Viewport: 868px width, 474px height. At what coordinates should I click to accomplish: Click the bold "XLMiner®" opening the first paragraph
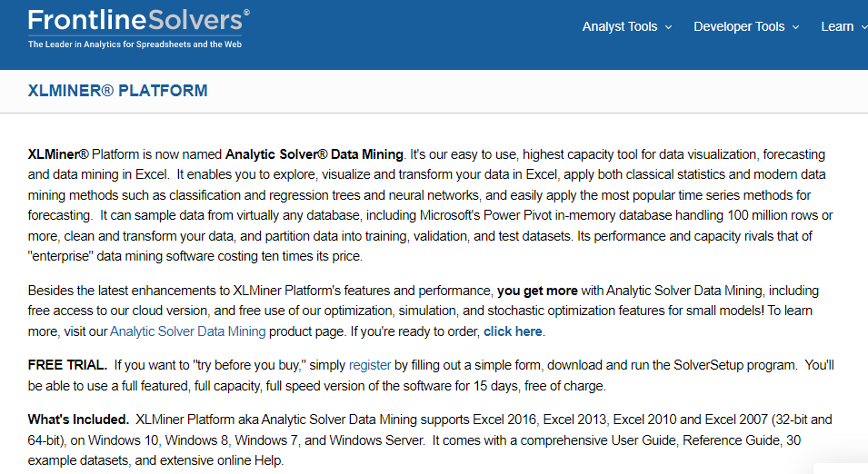58,154
